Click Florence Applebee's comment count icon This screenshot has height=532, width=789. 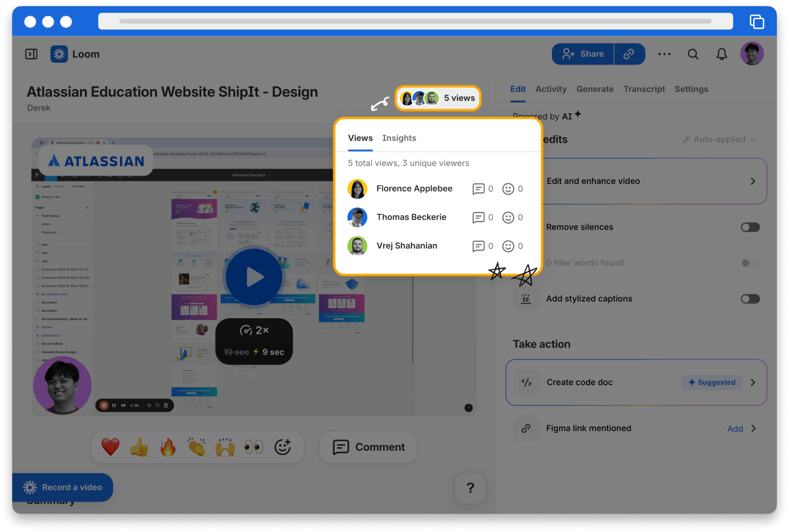coord(478,189)
